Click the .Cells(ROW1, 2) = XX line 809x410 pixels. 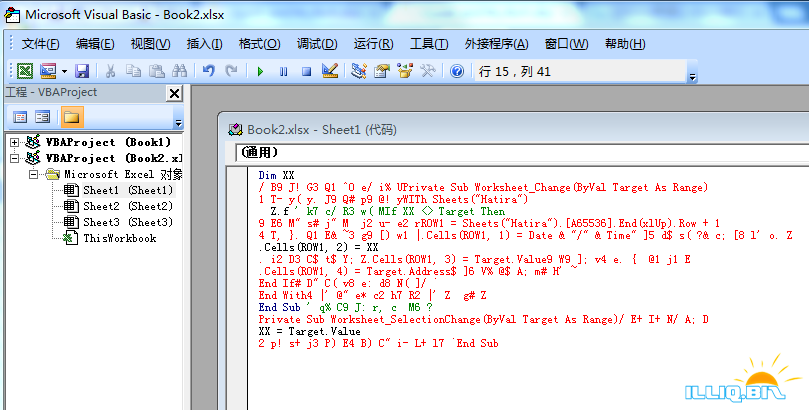(318, 247)
